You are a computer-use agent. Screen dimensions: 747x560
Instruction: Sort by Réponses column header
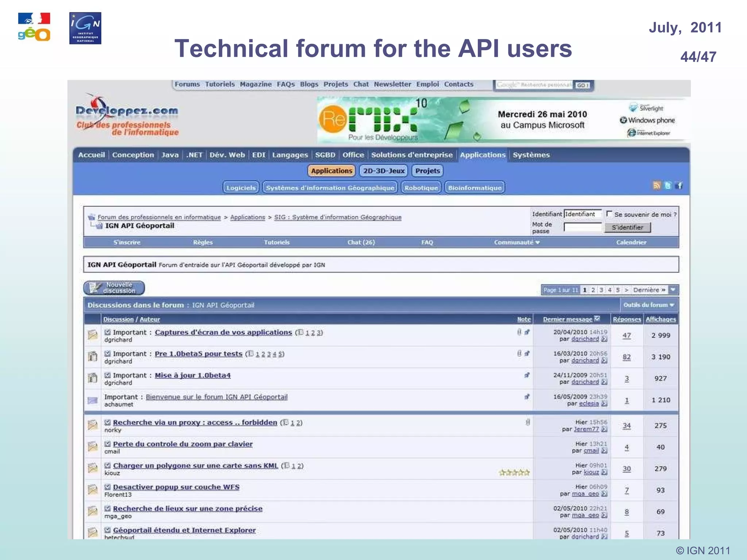(627, 319)
